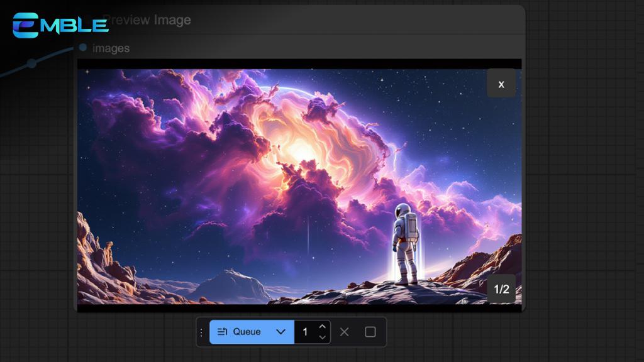
Task: Click the astronaut nebula preview image
Action: coord(299,187)
